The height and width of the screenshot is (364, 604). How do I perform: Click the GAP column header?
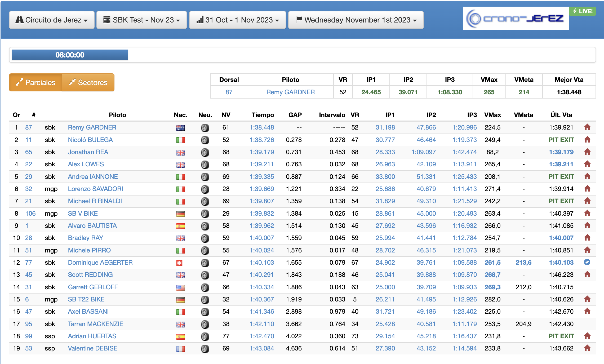(295, 115)
